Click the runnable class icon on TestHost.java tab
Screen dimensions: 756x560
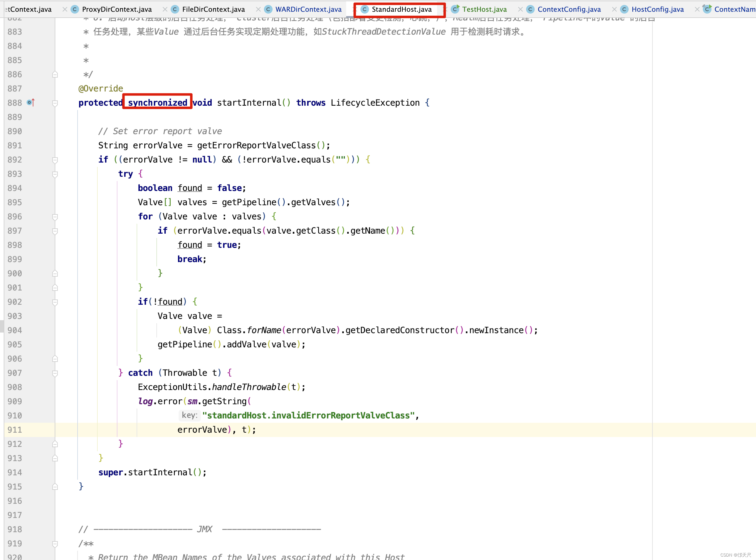coord(455,9)
